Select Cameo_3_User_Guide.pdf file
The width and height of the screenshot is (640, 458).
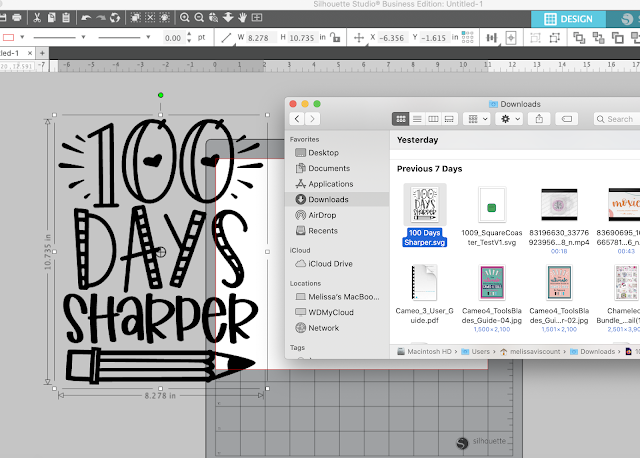[x=424, y=295]
